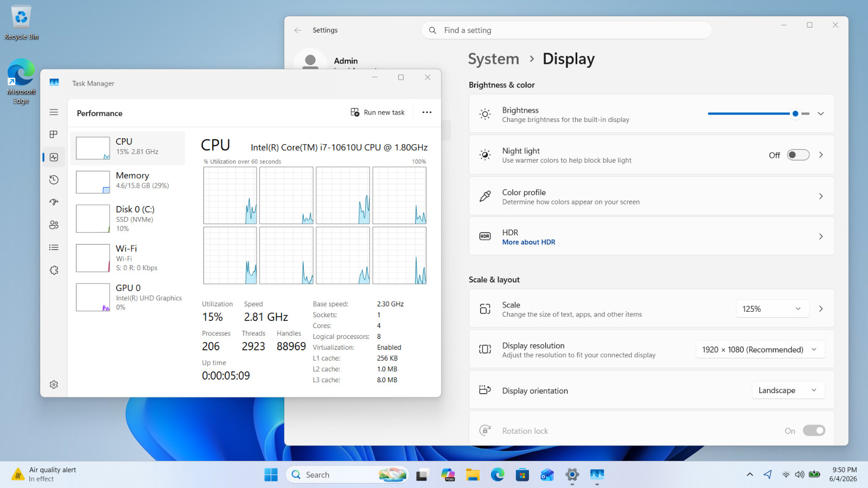Open the Color profile settings
The width and height of the screenshot is (868, 488).
[x=652, y=196]
